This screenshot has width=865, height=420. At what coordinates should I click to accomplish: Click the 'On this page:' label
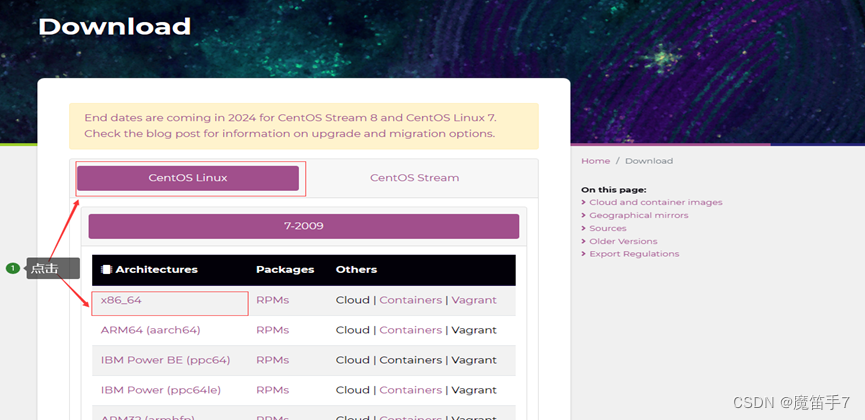pyautogui.click(x=613, y=190)
